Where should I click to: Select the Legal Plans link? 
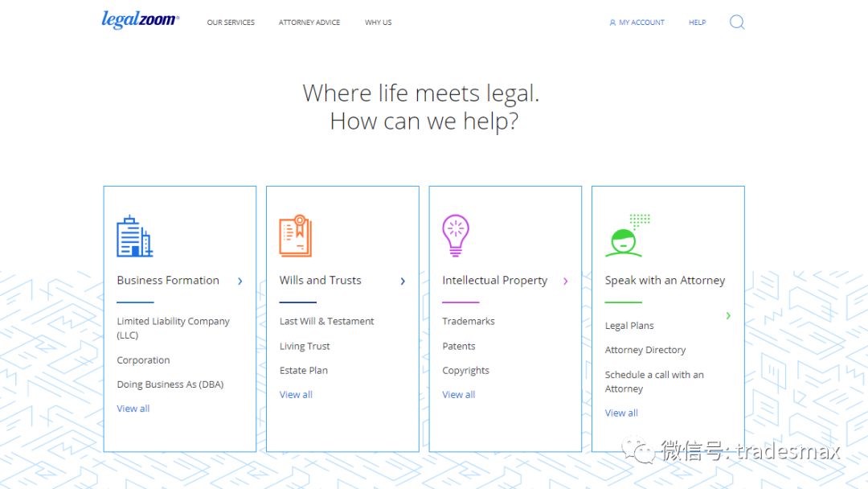click(x=629, y=326)
